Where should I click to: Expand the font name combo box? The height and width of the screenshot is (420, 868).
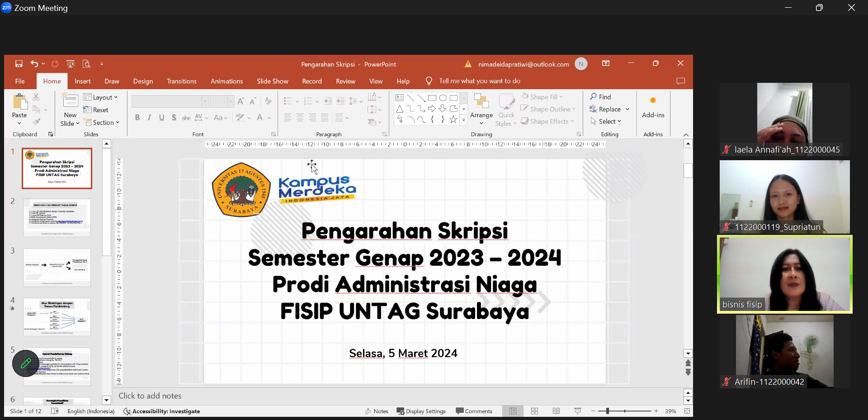pyautogui.click(x=205, y=101)
